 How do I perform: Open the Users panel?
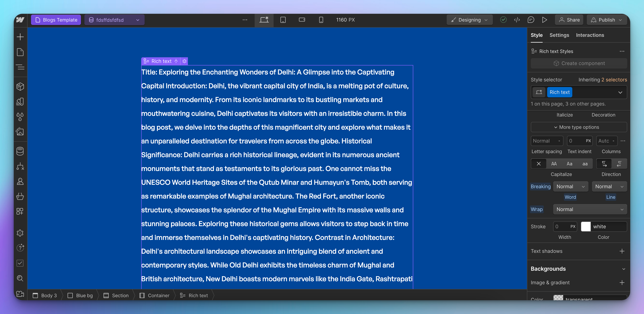[x=20, y=181]
